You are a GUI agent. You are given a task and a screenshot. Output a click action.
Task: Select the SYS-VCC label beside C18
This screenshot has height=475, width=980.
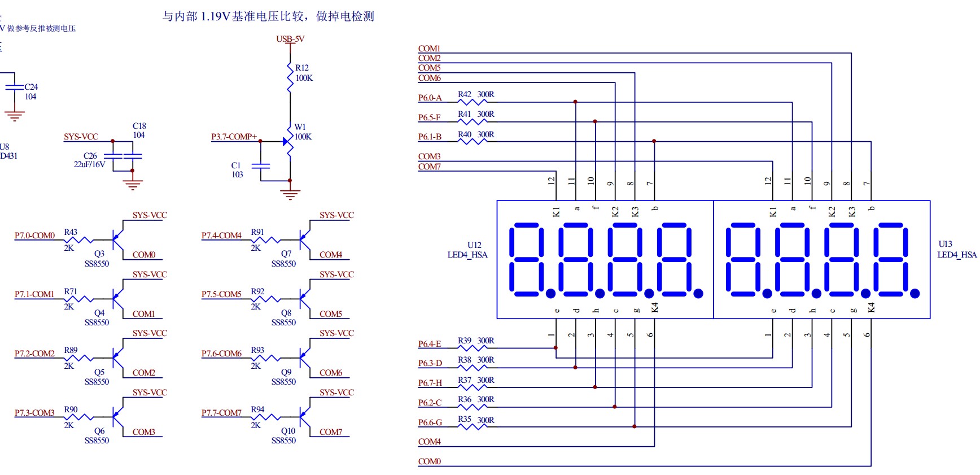coord(81,137)
